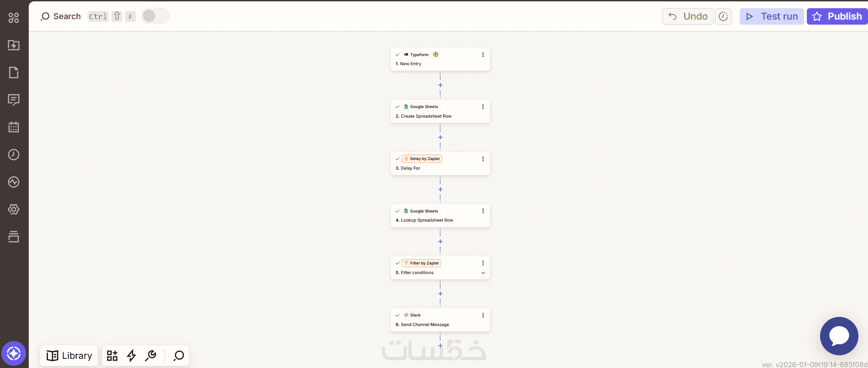Click the activity pulse icon in sidebar
Viewport: 868px width, 368px height.
click(x=14, y=182)
